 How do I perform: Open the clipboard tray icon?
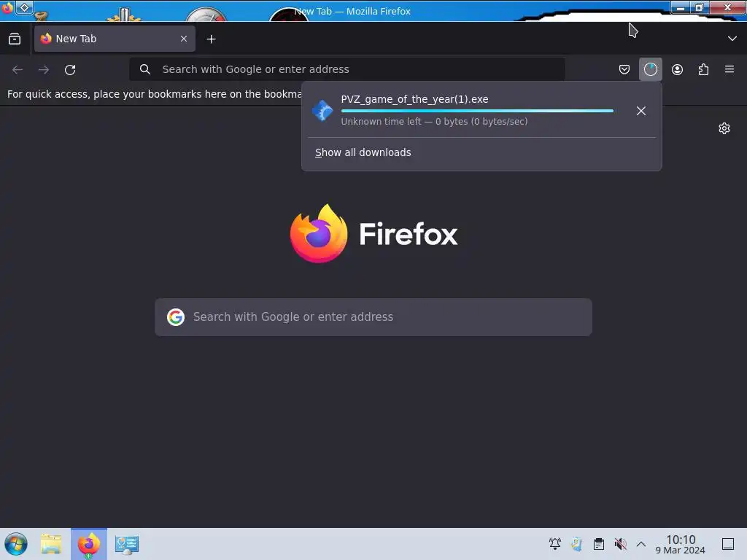click(x=599, y=544)
